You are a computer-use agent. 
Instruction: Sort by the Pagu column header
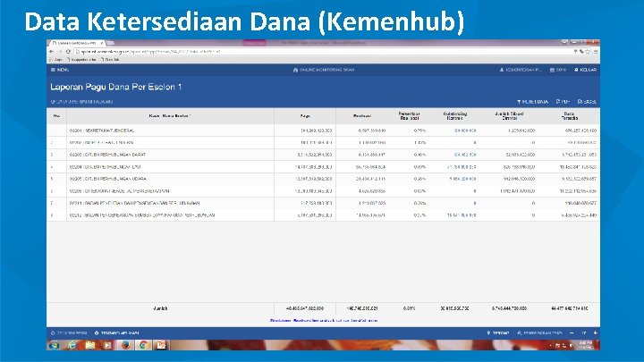[x=305, y=116]
